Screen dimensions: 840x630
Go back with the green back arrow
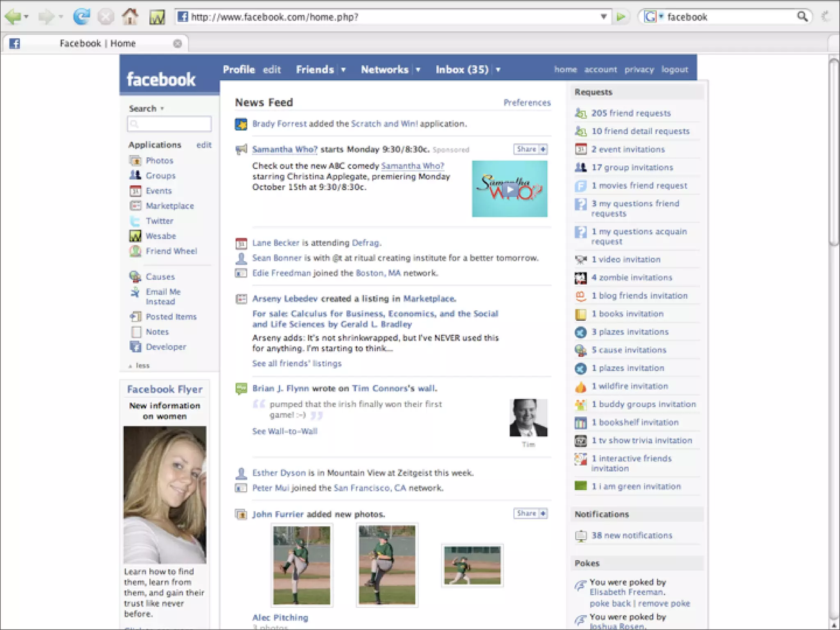pos(13,17)
